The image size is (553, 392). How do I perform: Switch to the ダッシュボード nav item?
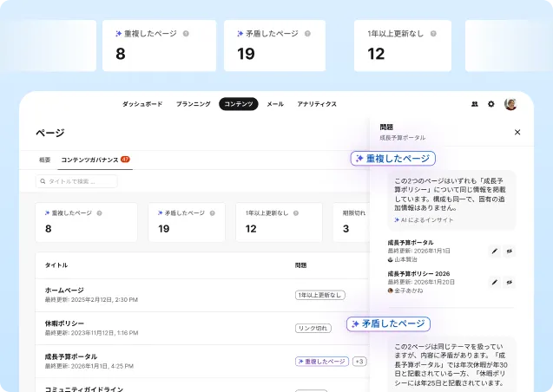pos(142,104)
